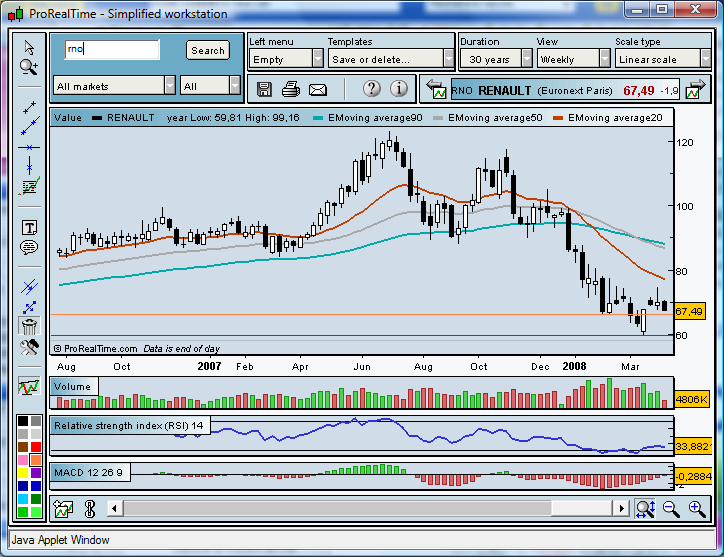This screenshot has width=724, height=557.
Task: Select the red color swatch
Action: [x=36, y=447]
